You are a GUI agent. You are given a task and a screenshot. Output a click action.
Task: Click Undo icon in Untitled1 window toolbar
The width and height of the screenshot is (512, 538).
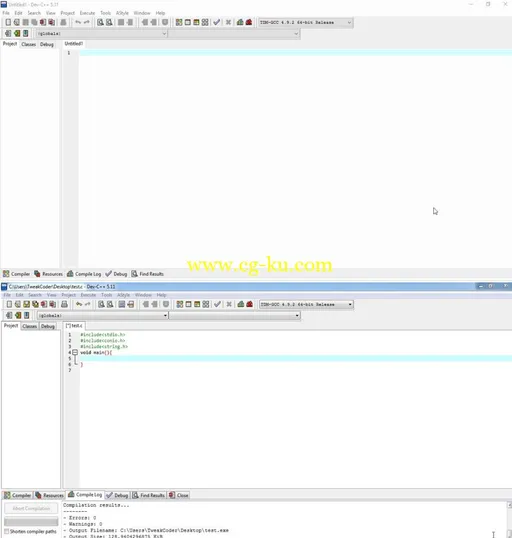coord(78,22)
